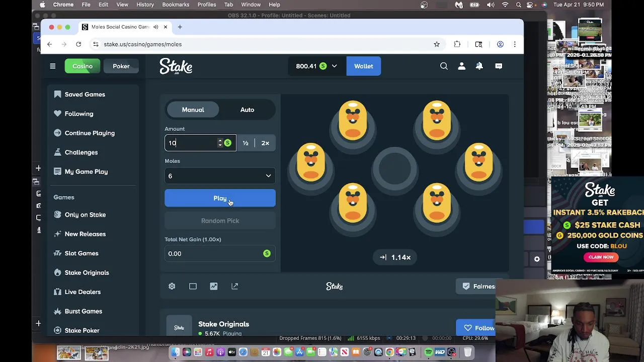The image size is (644, 362).
Task: Click Follow button for Stake Originals
Action: tap(477, 328)
